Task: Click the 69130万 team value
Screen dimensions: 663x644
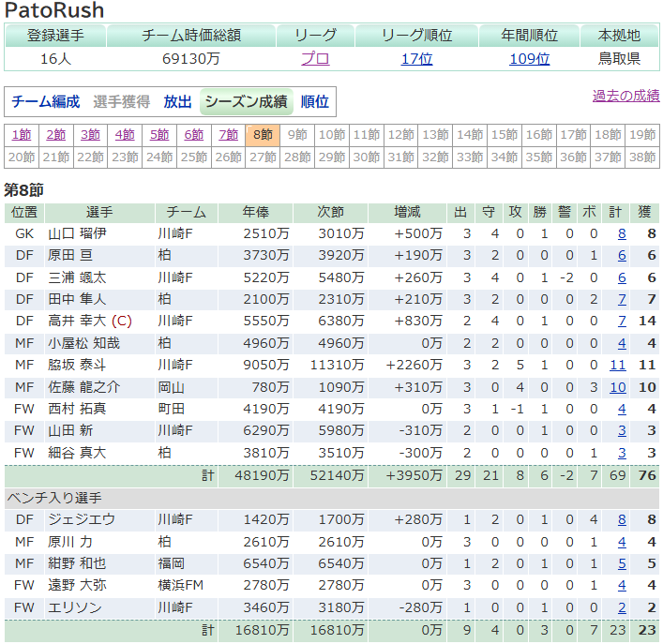Action: (191, 59)
